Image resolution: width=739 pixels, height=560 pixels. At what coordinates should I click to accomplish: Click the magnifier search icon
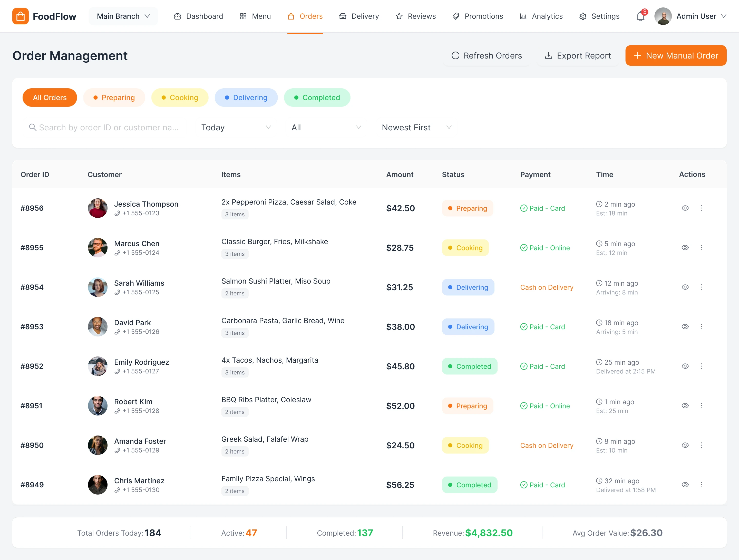[x=32, y=127]
